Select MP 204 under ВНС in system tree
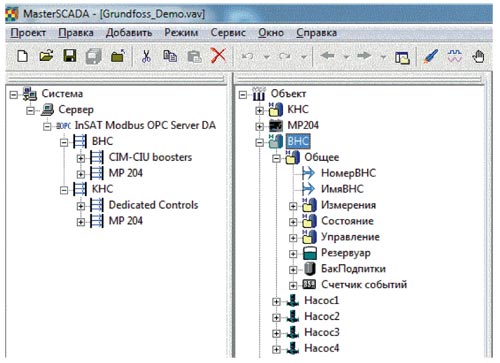This screenshot has height=363, width=500. point(126,173)
